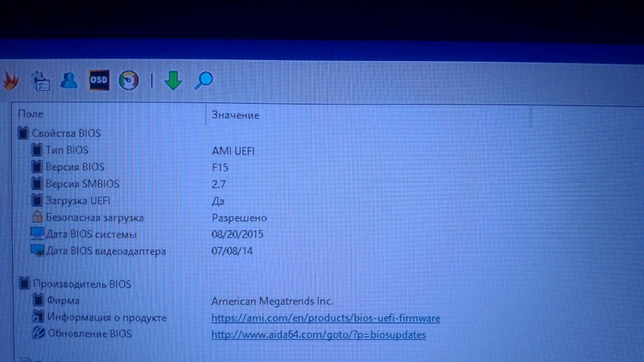The image size is (644, 362).
Task: Open the report checklist toolbar icon
Action: coord(40,80)
